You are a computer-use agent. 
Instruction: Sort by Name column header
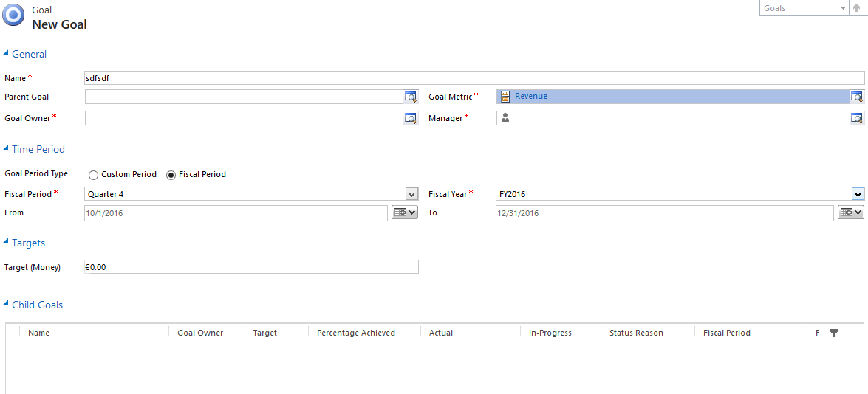click(x=38, y=333)
